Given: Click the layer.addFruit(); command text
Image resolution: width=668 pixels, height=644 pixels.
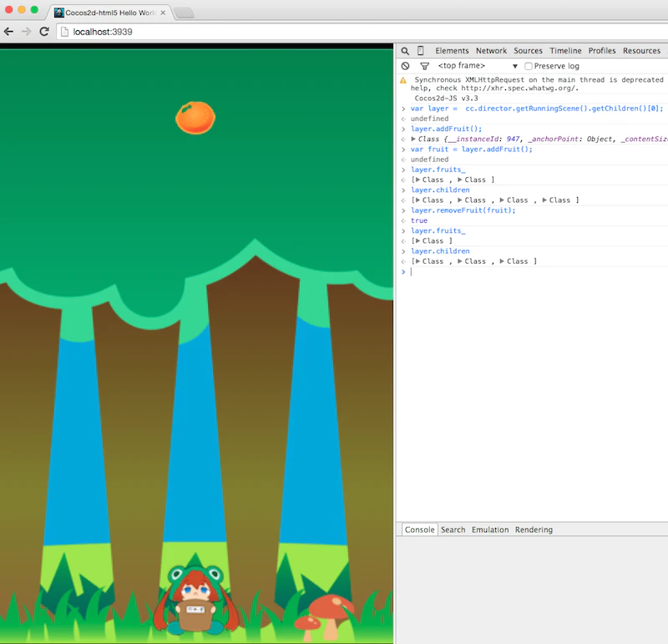Looking at the screenshot, I should [446, 129].
